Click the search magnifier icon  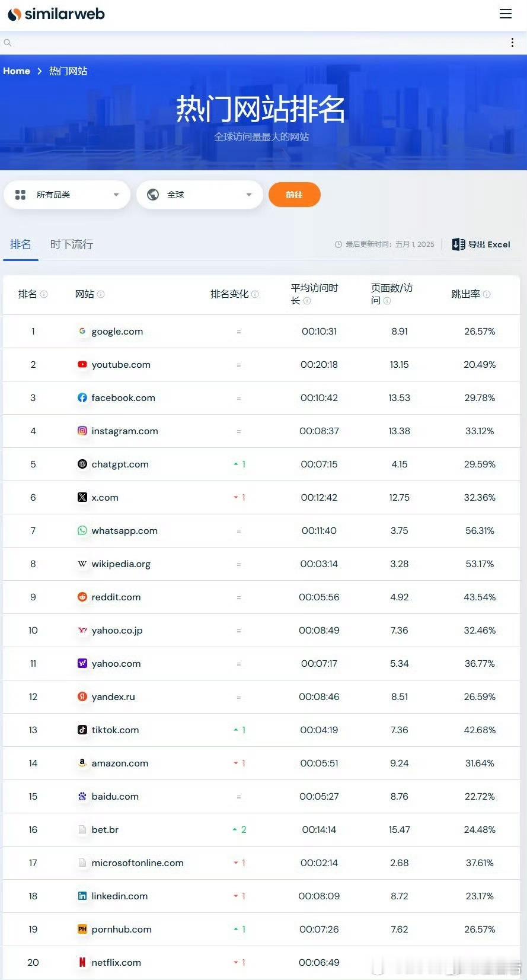tap(7, 43)
